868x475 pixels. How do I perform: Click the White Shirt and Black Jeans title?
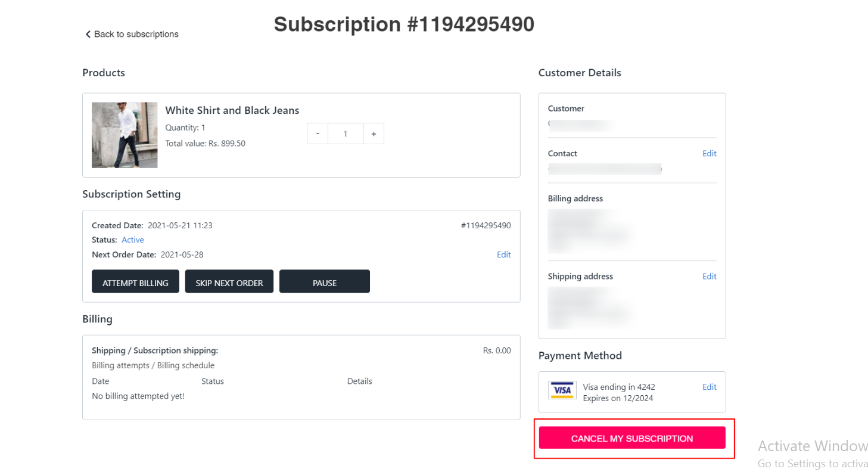tap(232, 110)
